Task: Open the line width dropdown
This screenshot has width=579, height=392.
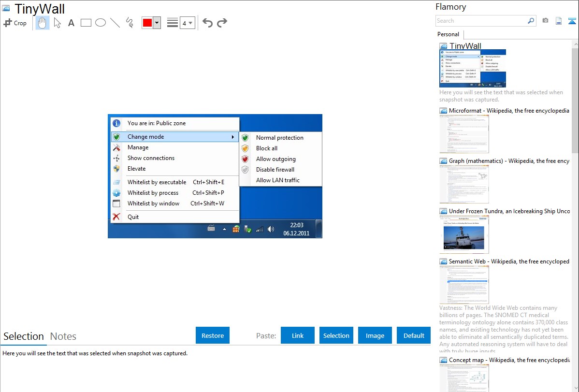Action: tap(187, 23)
